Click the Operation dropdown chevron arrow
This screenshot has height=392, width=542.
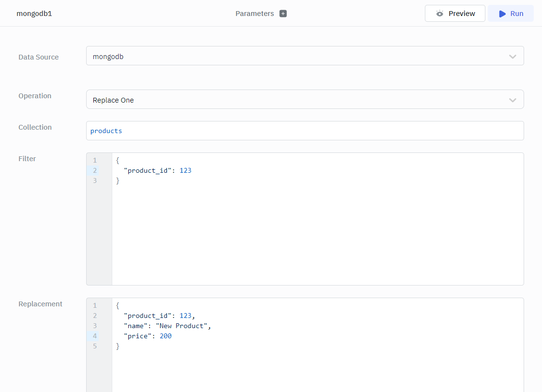(512, 100)
